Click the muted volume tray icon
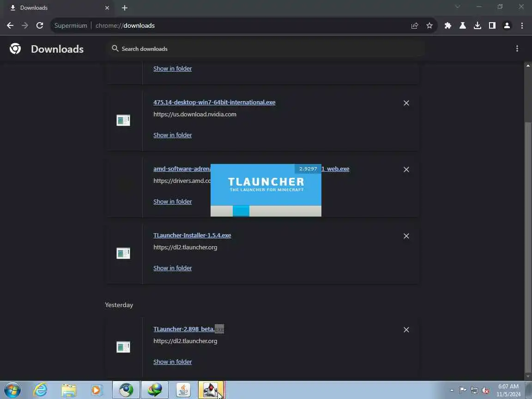Image resolution: width=532 pixels, height=399 pixels. tap(485, 390)
